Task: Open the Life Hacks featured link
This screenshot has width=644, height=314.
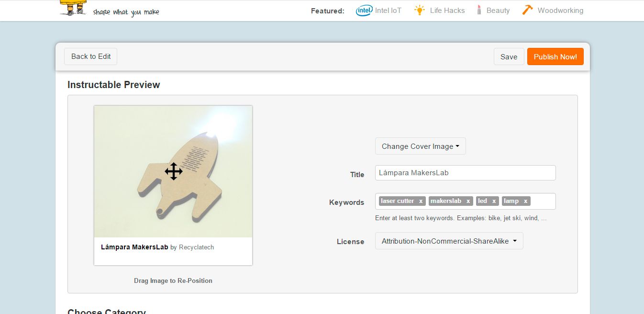Action: 447,11
